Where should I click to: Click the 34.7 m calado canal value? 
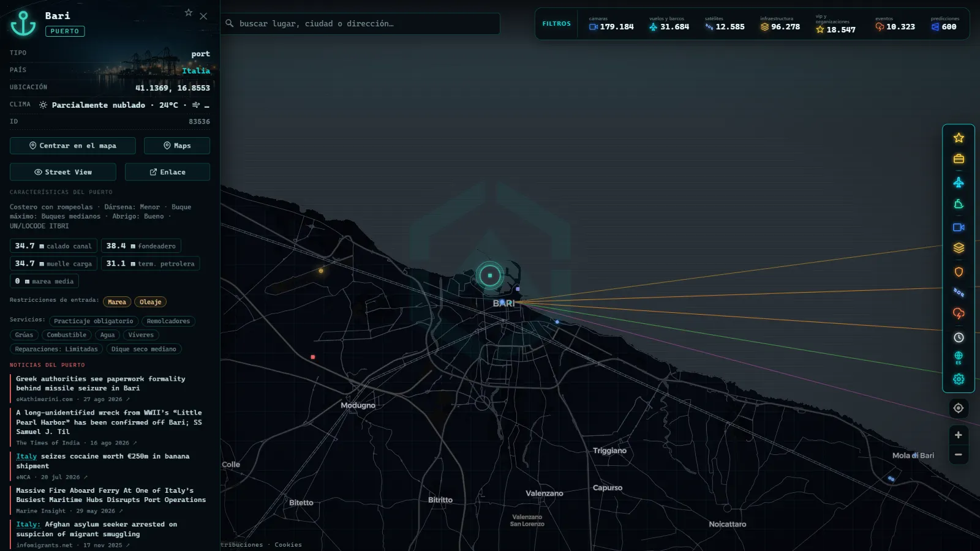(x=53, y=246)
